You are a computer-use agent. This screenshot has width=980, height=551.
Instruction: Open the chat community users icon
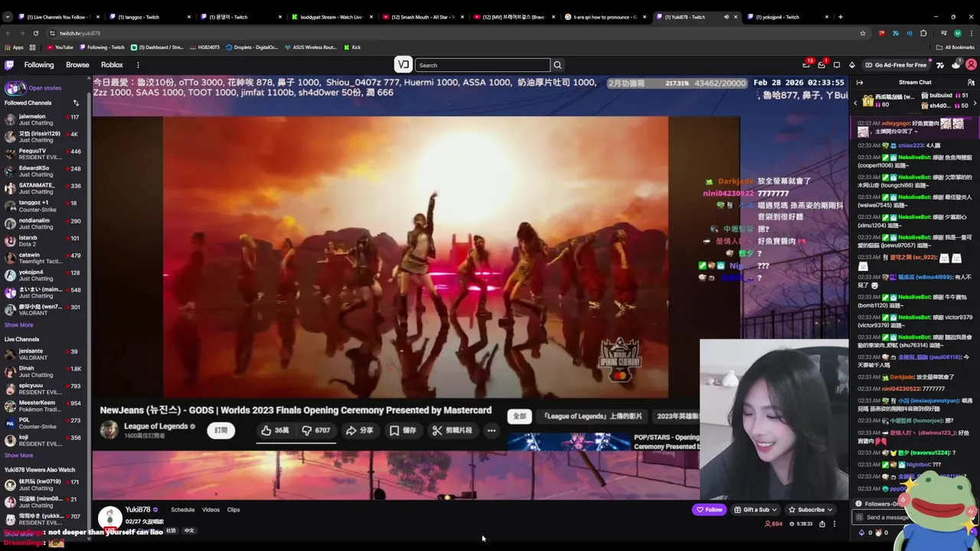tap(971, 83)
